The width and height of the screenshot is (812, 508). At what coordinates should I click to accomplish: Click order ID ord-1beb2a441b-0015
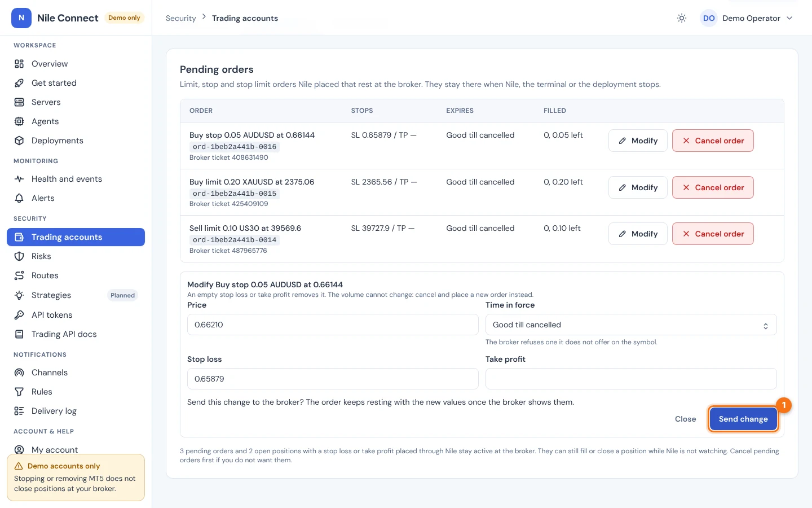tap(235, 194)
